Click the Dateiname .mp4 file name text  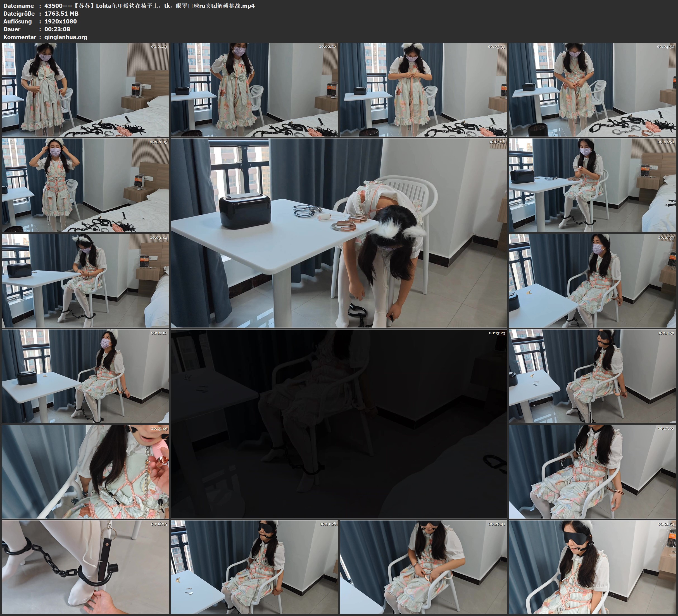(149, 6)
